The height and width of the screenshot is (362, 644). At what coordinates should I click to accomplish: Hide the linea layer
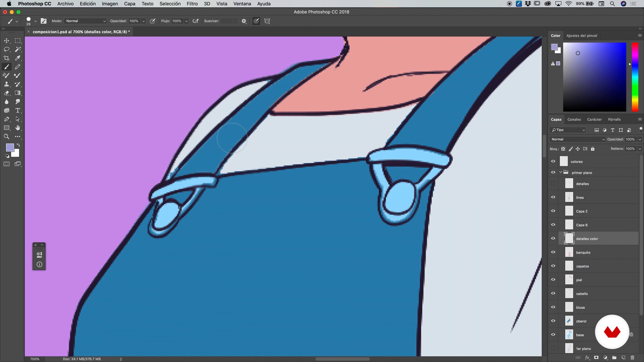pyautogui.click(x=553, y=197)
